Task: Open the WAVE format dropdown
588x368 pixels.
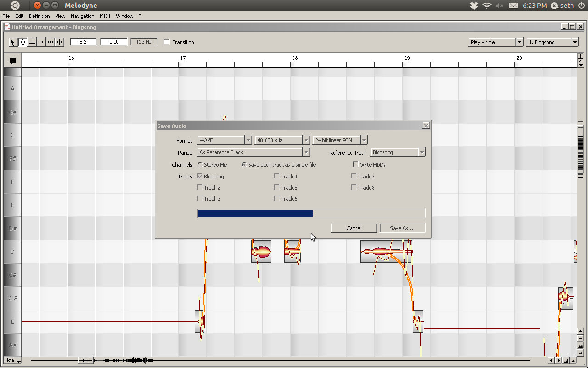Action: [x=225, y=140]
